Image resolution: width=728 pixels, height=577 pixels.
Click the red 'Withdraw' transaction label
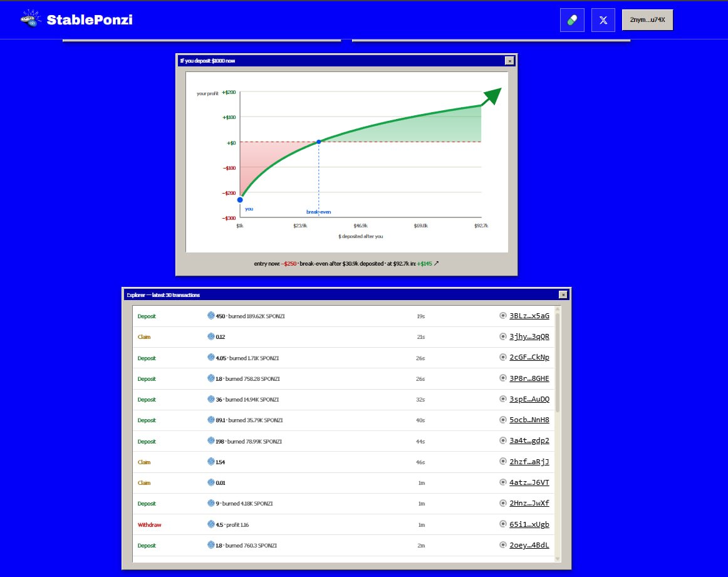pyautogui.click(x=150, y=525)
